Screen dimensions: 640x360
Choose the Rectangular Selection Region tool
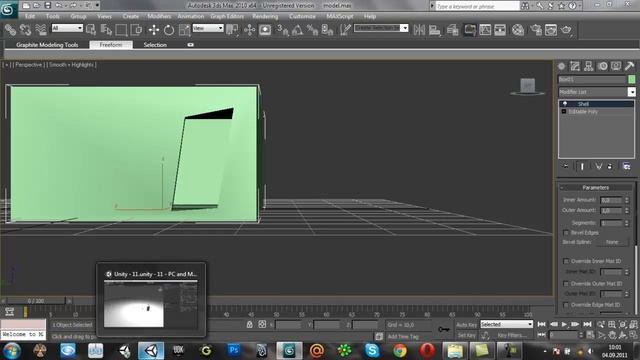point(121,30)
